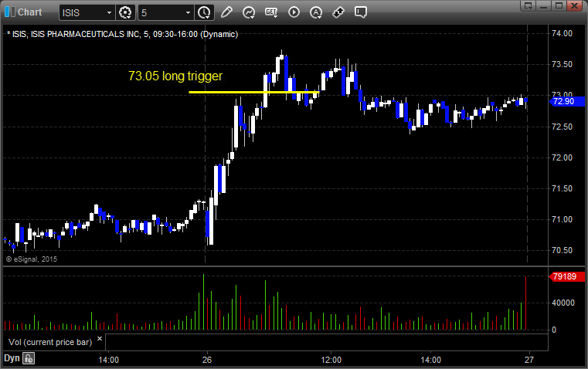Select the pencil drawing tool
Screen dimensions: 588x369
click(226, 12)
